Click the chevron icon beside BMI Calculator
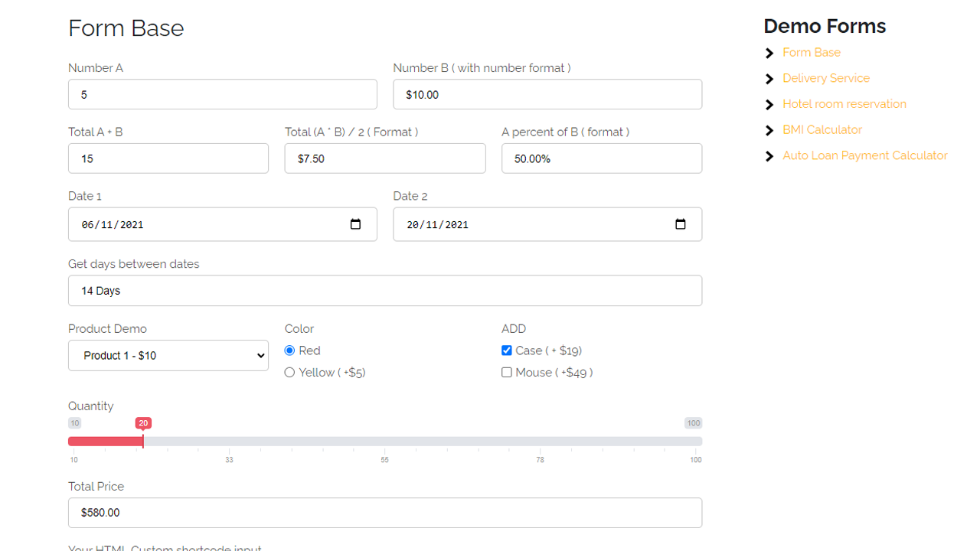Viewport: 980px width, 551px height. tap(769, 130)
